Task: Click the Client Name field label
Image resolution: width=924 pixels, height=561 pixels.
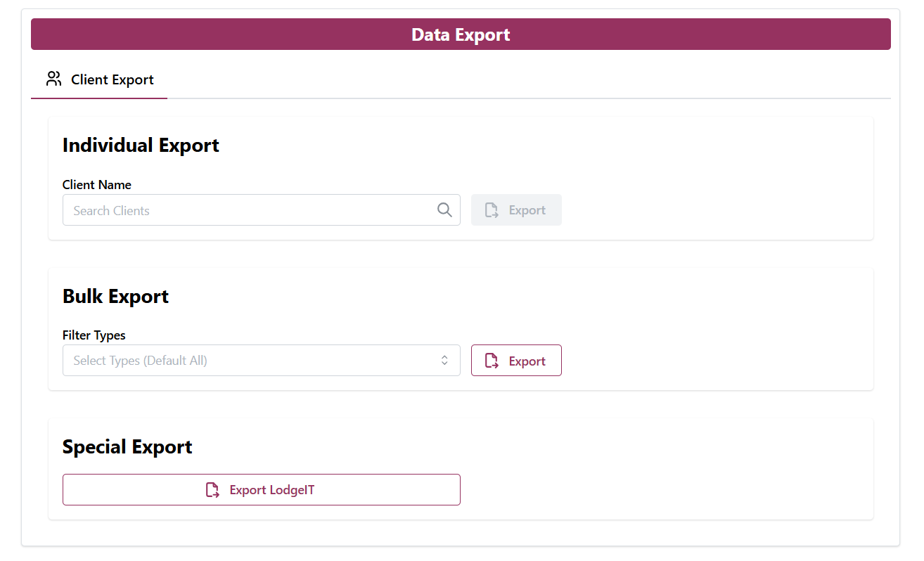Action: click(97, 185)
